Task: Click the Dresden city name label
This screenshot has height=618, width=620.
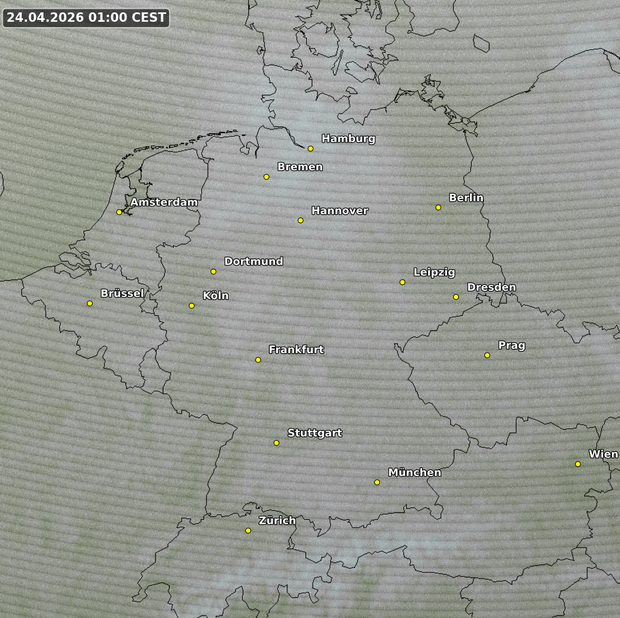Action: [x=491, y=288]
